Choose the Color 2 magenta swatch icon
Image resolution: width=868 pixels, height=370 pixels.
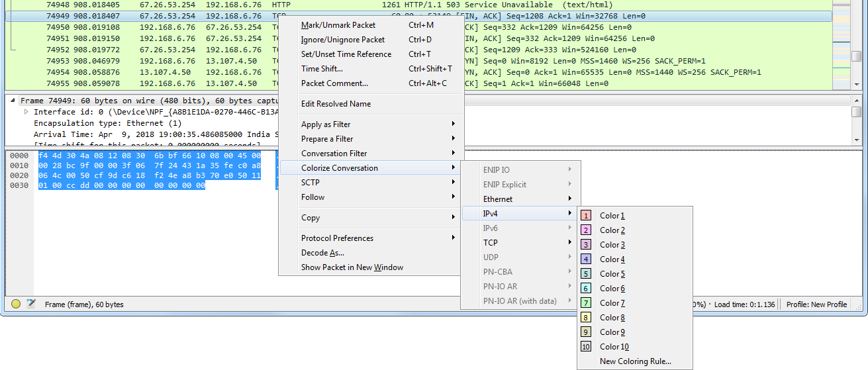(x=586, y=230)
